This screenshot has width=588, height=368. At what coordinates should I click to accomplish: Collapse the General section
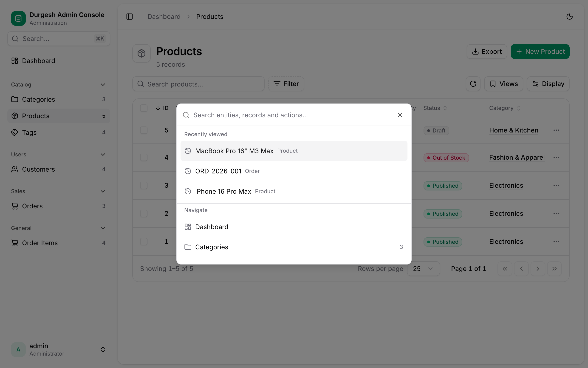pos(103,228)
